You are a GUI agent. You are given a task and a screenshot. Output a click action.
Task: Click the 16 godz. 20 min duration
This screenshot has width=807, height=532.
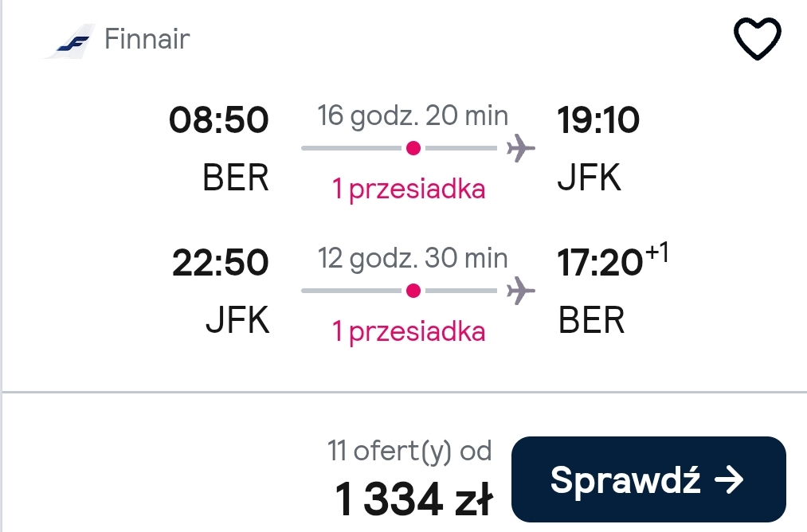tap(413, 115)
